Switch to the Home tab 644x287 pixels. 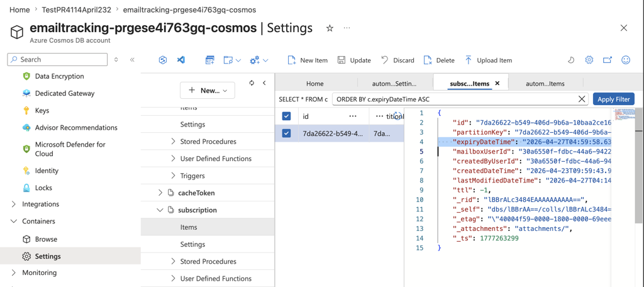[x=315, y=84]
